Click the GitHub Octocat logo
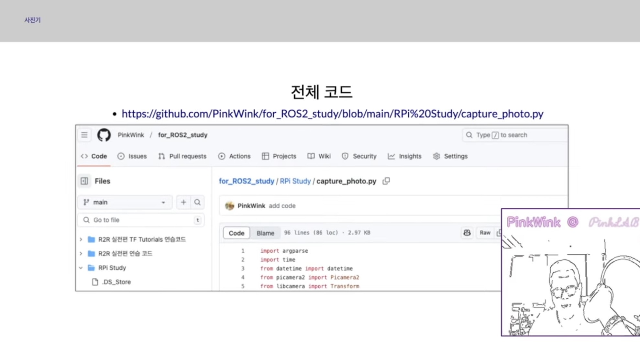 click(x=104, y=135)
